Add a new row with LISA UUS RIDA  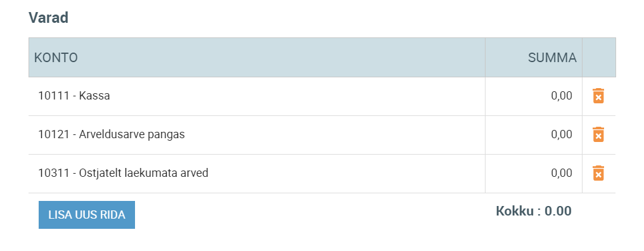87,215
